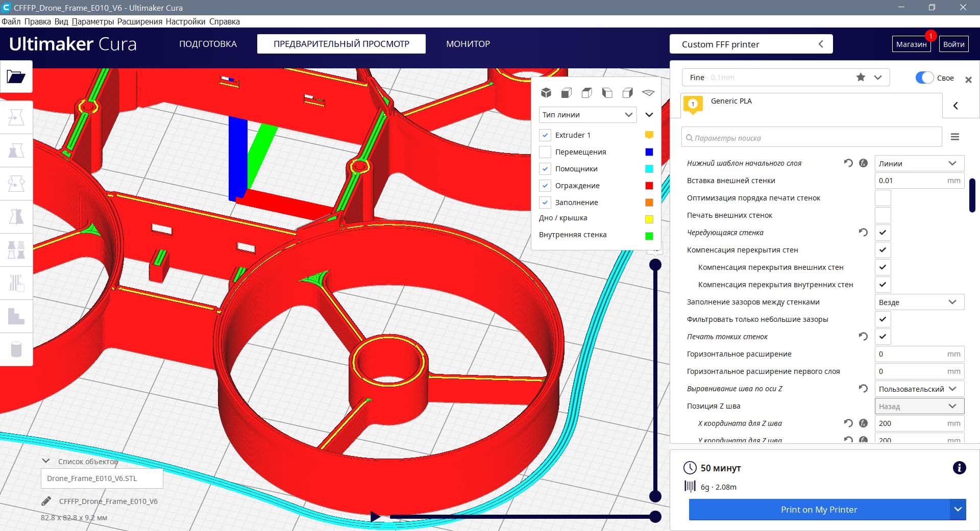Open the Тип линии color scheme dropdown
980x531 pixels.
587,115
